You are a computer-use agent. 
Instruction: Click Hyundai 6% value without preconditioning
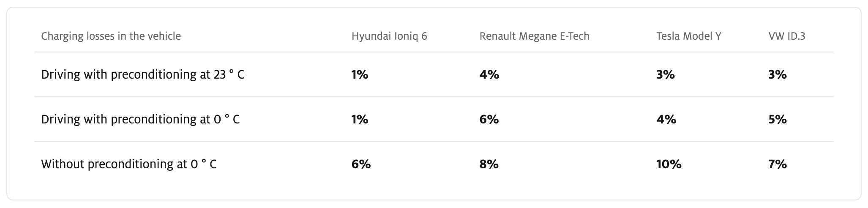click(361, 164)
